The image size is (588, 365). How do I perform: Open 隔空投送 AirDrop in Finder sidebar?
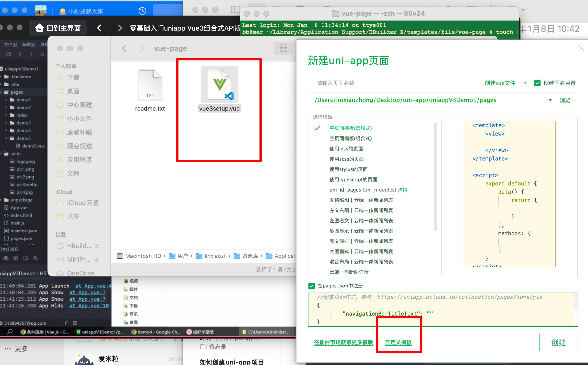point(80,146)
